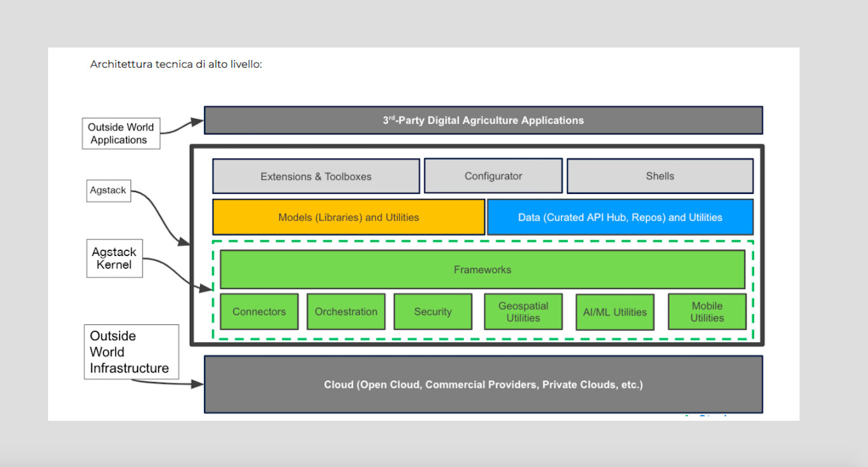The image size is (868, 467).
Task: Select the Orchestration component
Action: pyautogui.click(x=346, y=311)
